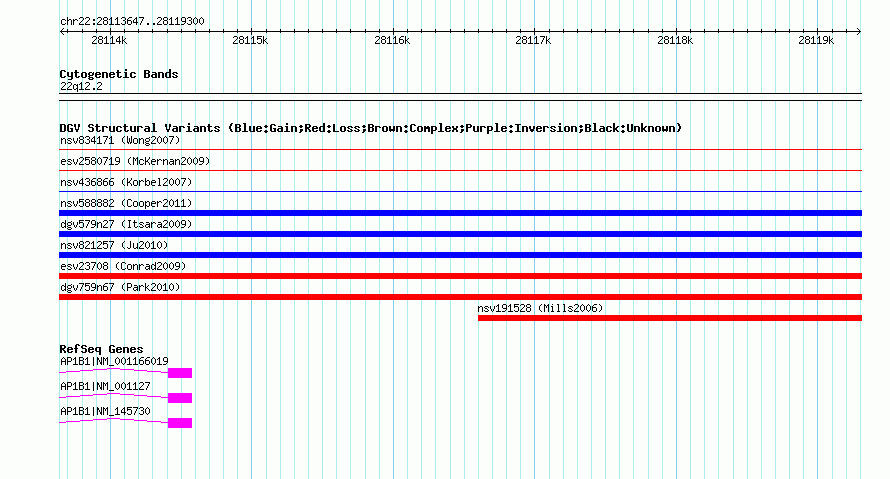Click the blue bar under nsv821257
890x479 pixels.
[x=460, y=255]
